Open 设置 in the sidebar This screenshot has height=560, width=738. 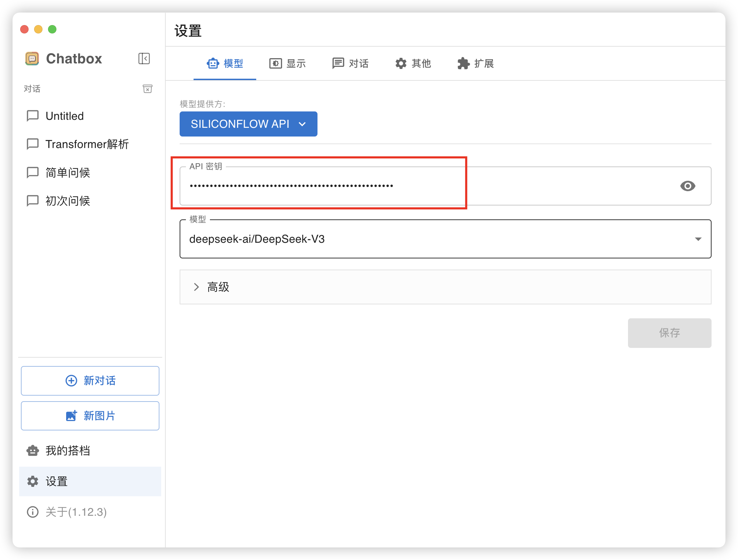pyautogui.click(x=90, y=481)
